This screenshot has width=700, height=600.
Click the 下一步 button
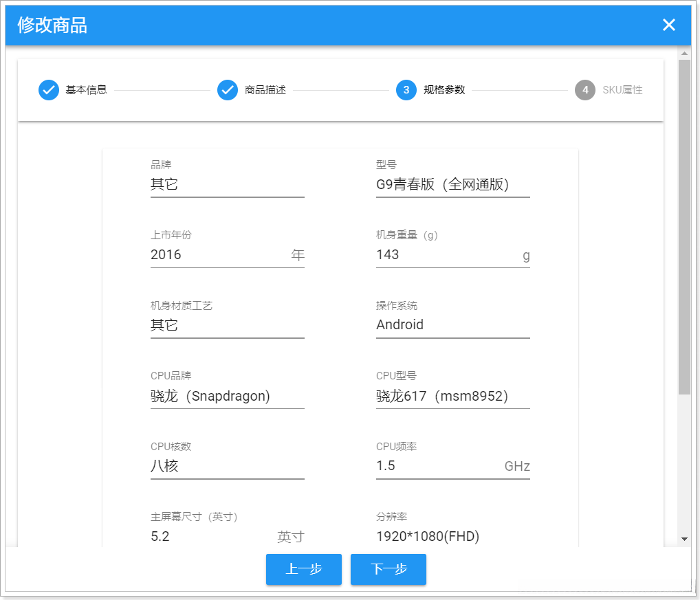(x=388, y=569)
